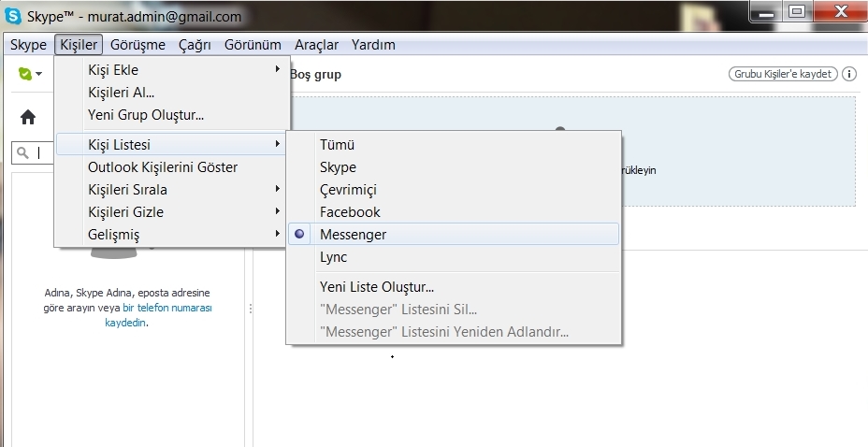Viewport: 868px width, 447px height.
Task: Select Facebook contact list
Action: point(454,212)
